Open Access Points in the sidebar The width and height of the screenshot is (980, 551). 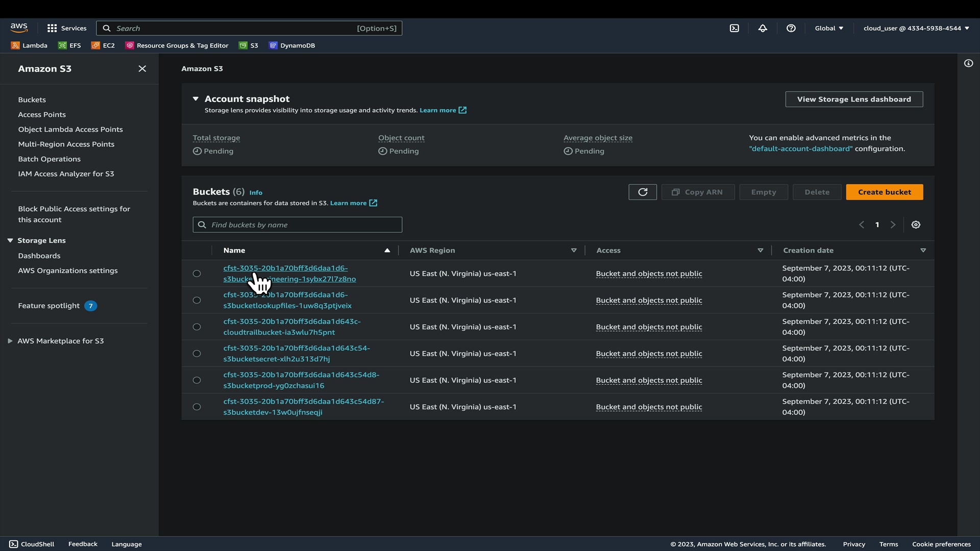click(42, 115)
